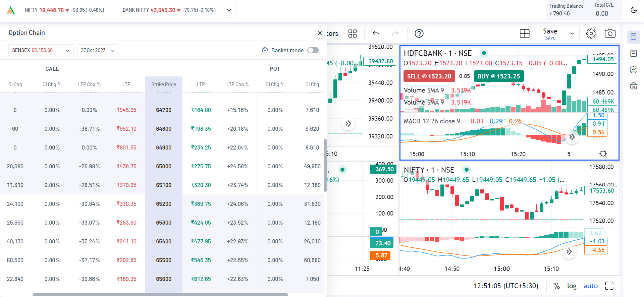Screen dimensions: 644x297
Task: Take a chart snapshot with camera icon
Action: [610, 34]
